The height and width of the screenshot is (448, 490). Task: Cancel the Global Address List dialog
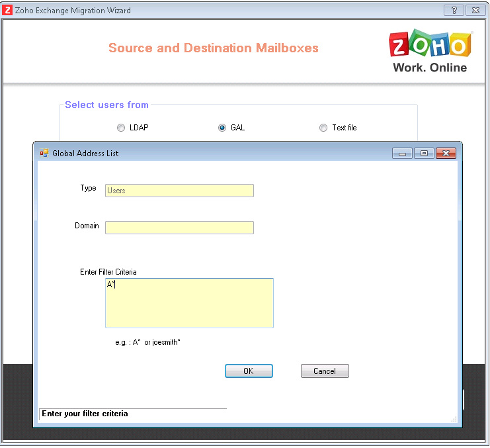pos(325,371)
